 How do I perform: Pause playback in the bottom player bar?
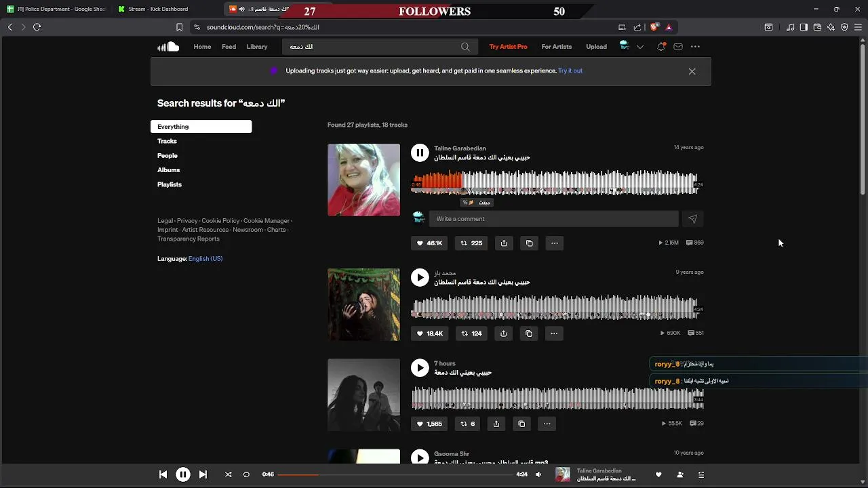[x=183, y=474]
